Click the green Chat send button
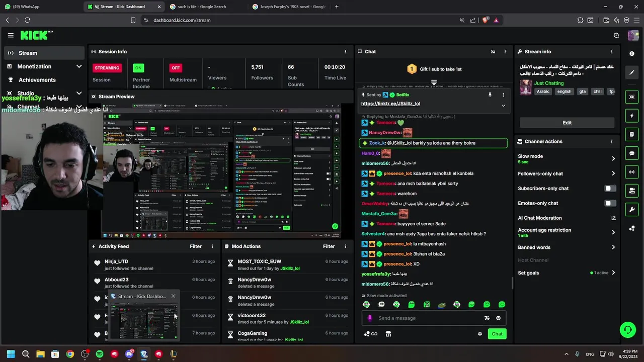The image size is (644, 362). [497, 334]
